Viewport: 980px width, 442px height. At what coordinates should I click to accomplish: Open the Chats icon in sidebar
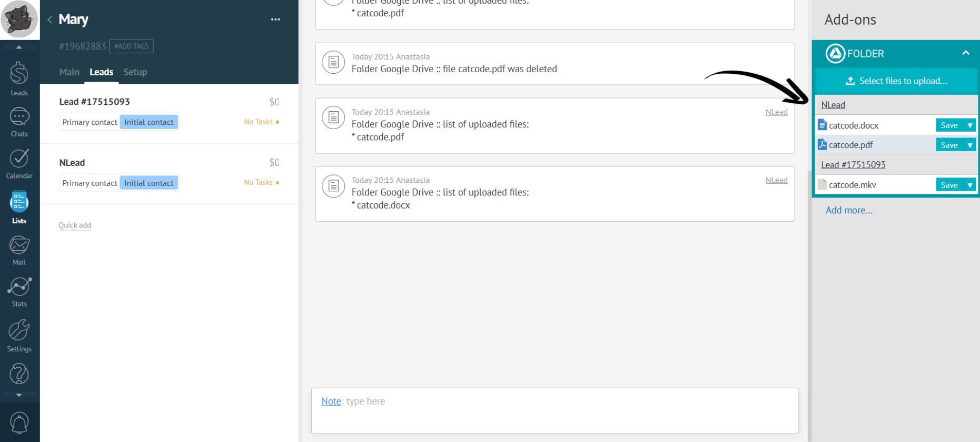19,121
